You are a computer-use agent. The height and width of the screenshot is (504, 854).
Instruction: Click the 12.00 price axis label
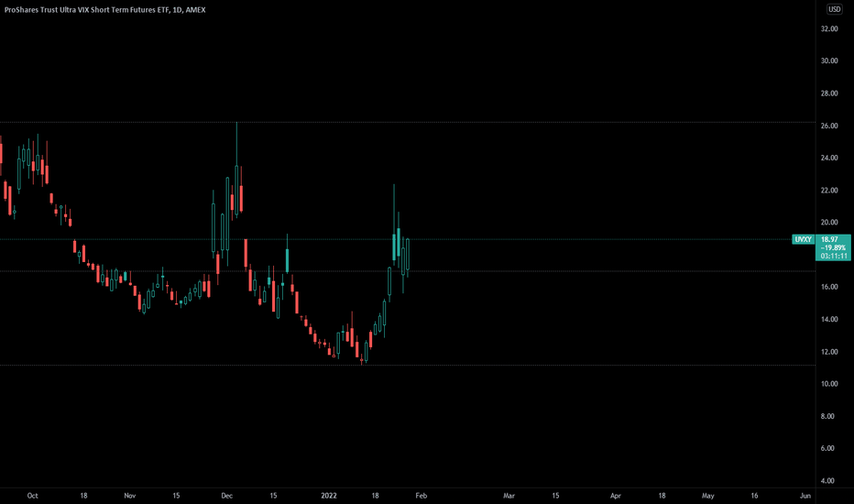coord(829,352)
